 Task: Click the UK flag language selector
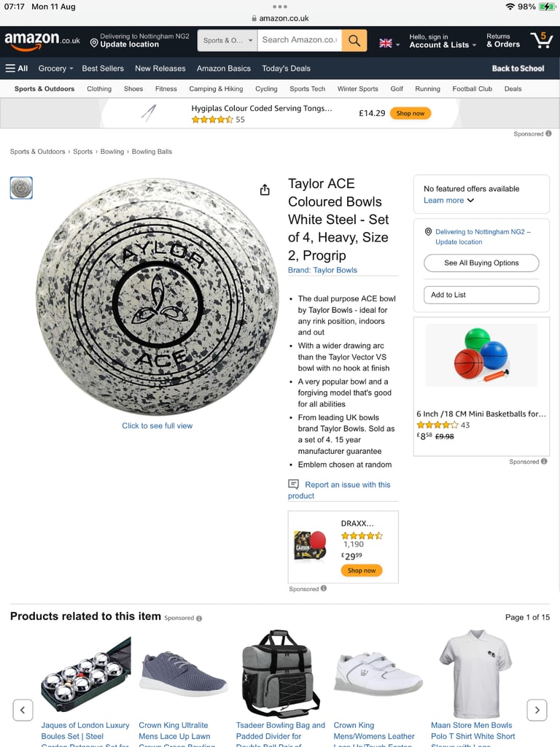tap(389, 43)
